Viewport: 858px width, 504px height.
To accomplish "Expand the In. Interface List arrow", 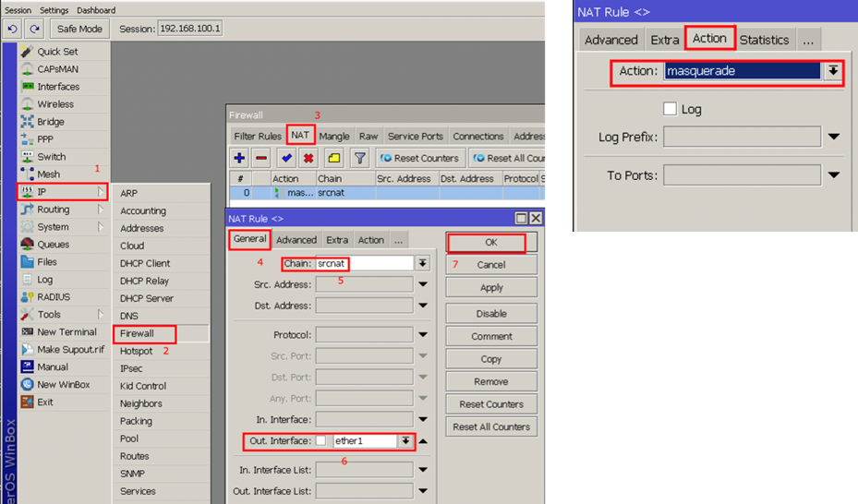I will tap(423, 470).
